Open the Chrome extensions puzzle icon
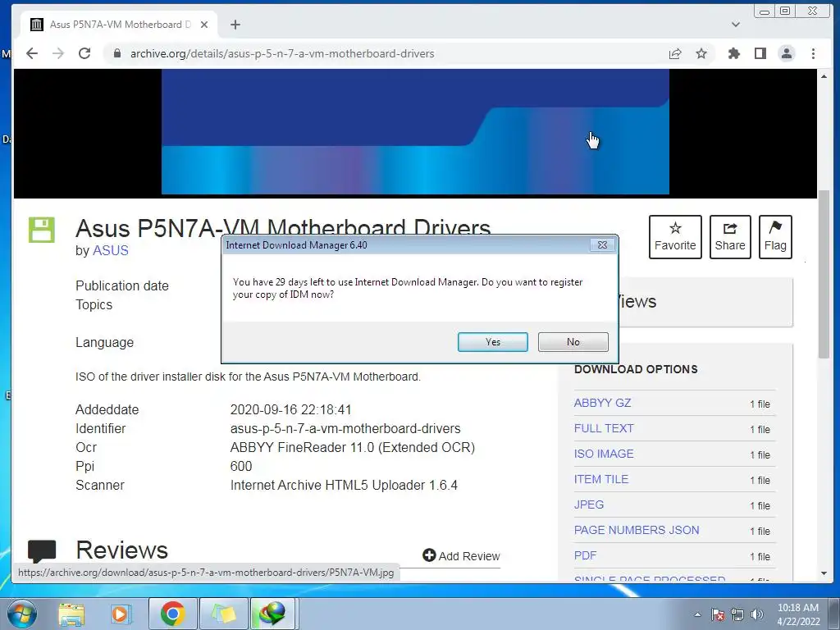The height and width of the screenshot is (630, 840). 734,53
